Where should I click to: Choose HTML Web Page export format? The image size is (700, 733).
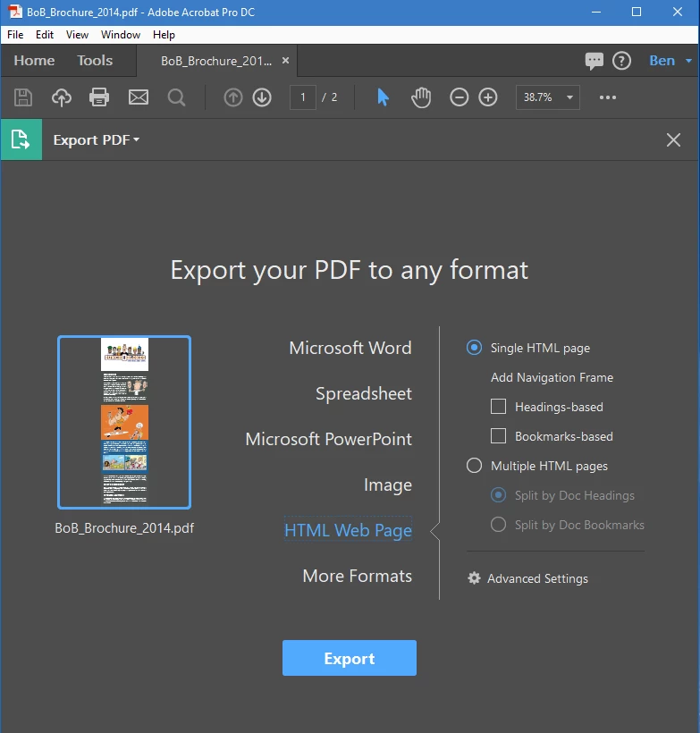click(x=349, y=530)
